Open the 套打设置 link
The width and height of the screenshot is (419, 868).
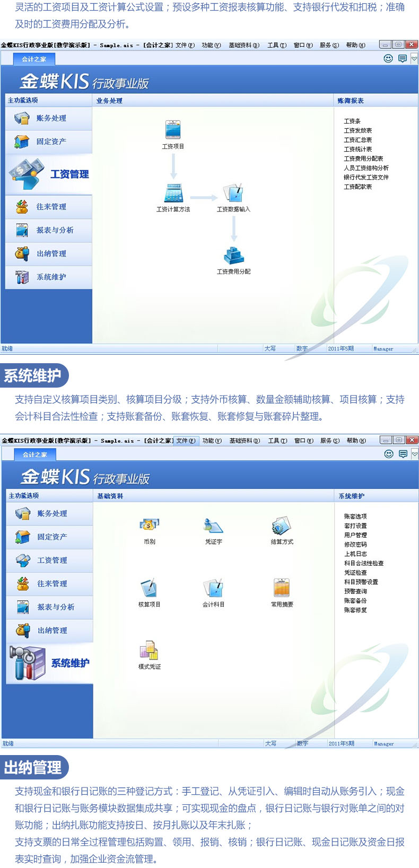tap(355, 526)
